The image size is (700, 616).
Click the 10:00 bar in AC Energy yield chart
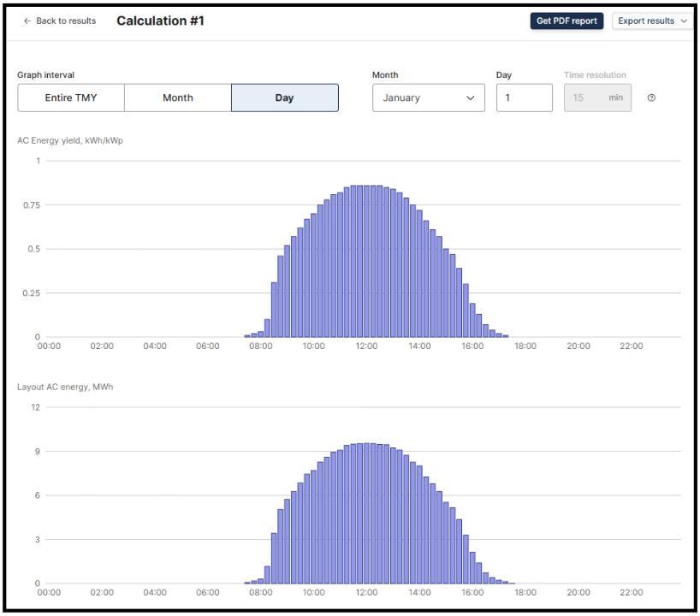315,275
